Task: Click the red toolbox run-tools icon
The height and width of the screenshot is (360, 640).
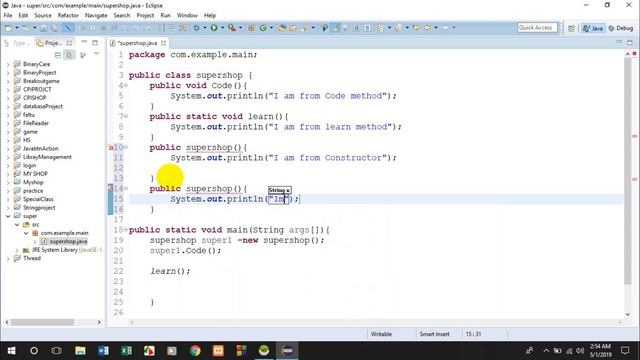Action: [x=231, y=28]
